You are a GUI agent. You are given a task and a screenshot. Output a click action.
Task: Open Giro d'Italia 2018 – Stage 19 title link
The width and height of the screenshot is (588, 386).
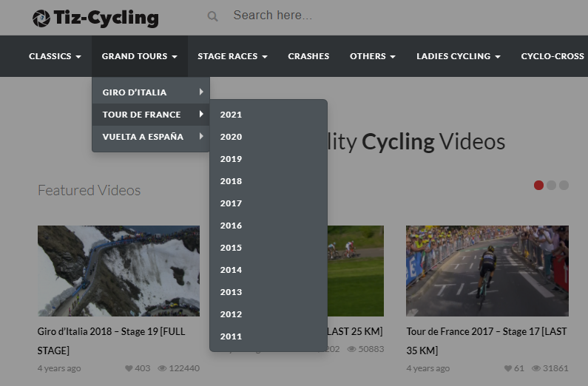[x=112, y=341]
